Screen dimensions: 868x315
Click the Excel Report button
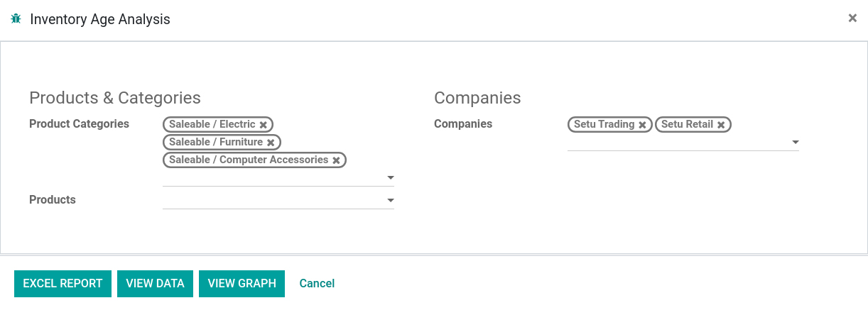[x=63, y=284]
